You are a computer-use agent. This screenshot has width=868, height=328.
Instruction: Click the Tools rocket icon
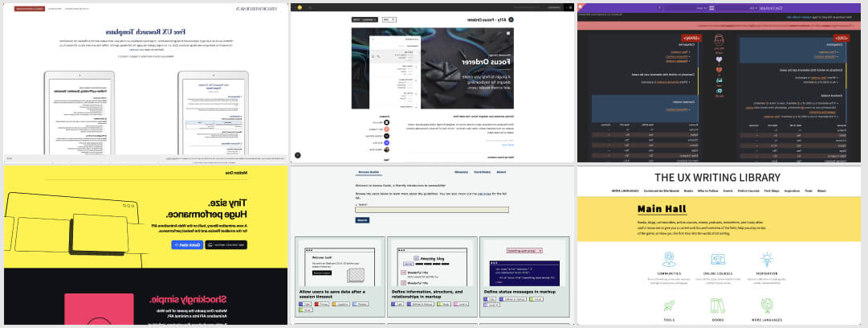pos(668,306)
